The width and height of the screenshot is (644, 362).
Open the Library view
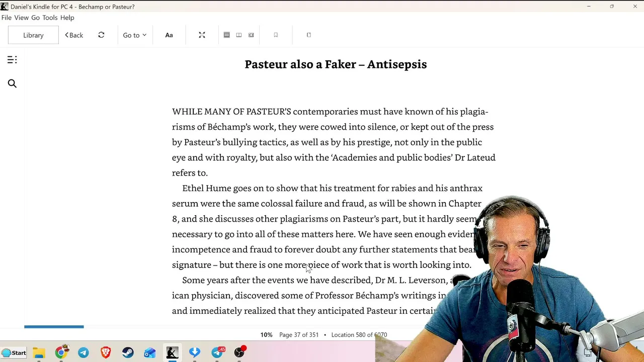click(x=33, y=35)
